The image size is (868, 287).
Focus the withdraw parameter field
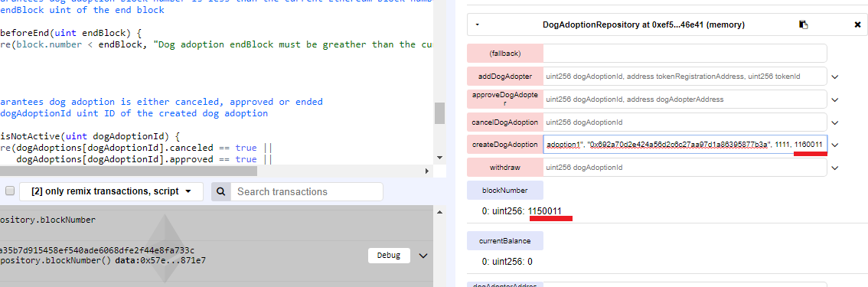point(685,167)
